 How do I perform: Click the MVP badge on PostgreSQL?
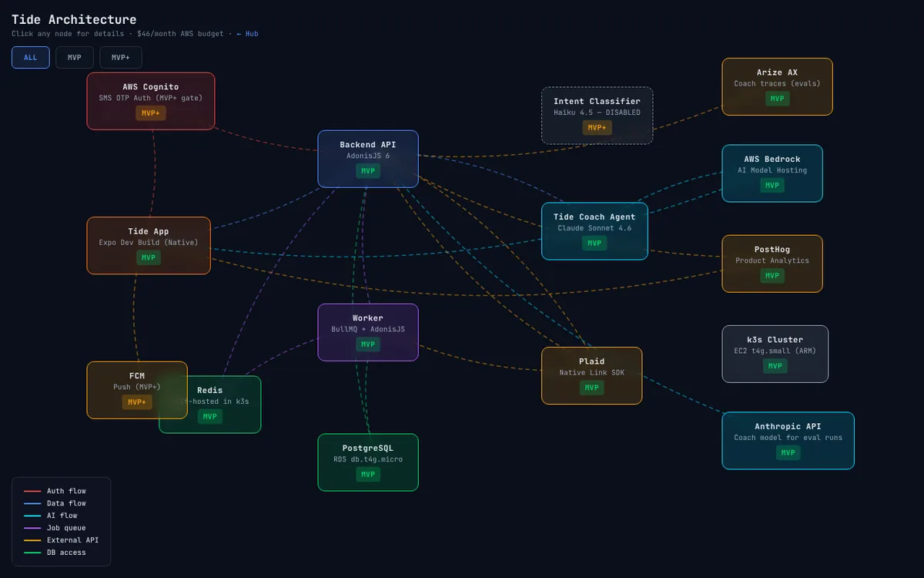(x=368, y=475)
